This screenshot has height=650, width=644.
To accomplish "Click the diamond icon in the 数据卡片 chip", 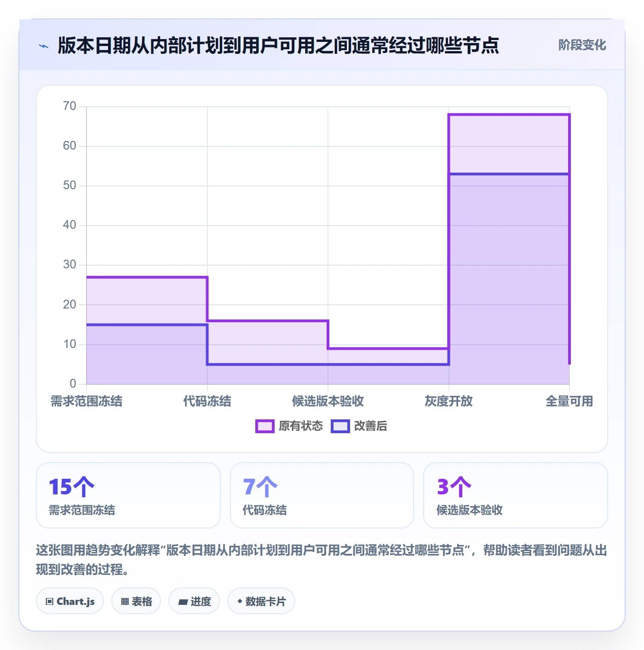I will click(240, 601).
